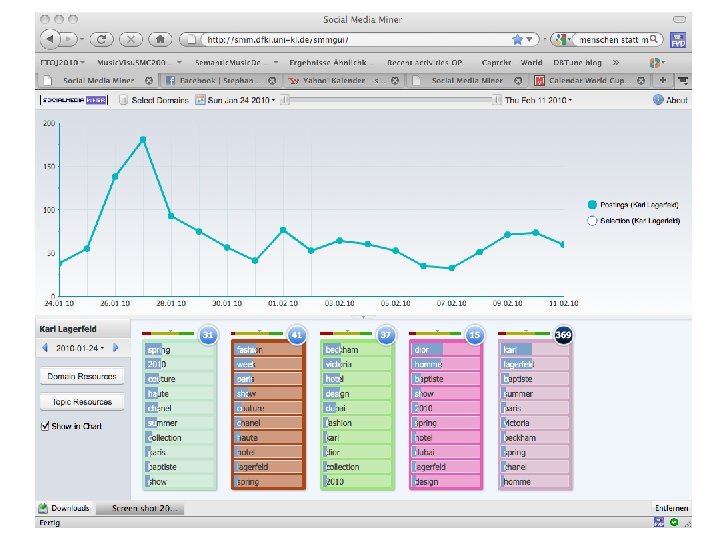
Task: Select the word 'couture' in first topic
Action: (161, 379)
